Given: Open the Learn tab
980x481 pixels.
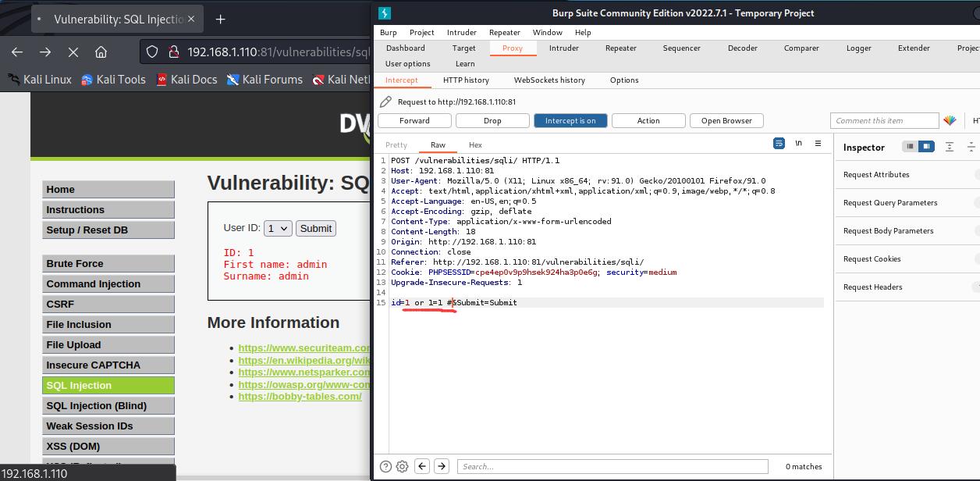Looking at the screenshot, I should click(x=465, y=63).
